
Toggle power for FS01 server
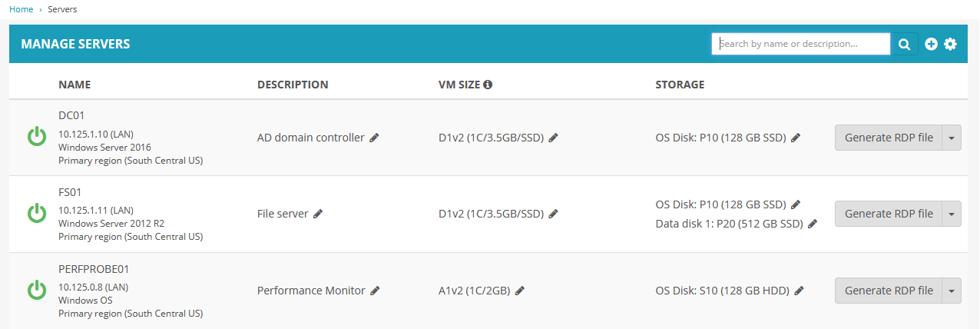pyautogui.click(x=37, y=213)
